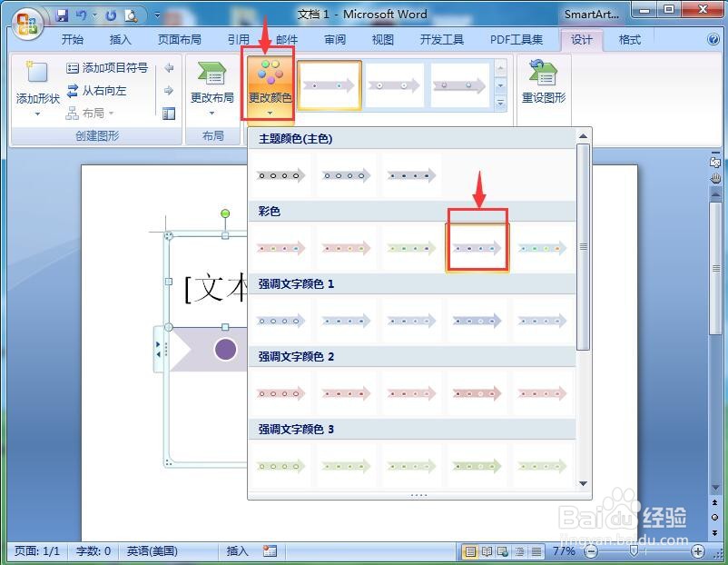Open the 开始 tab
Screen dimensions: 728x565
(73, 39)
